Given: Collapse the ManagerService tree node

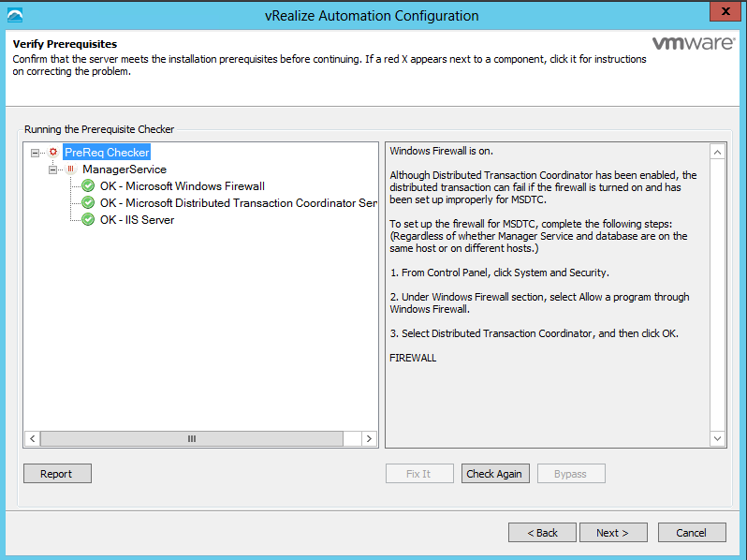Looking at the screenshot, I should [x=52, y=169].
